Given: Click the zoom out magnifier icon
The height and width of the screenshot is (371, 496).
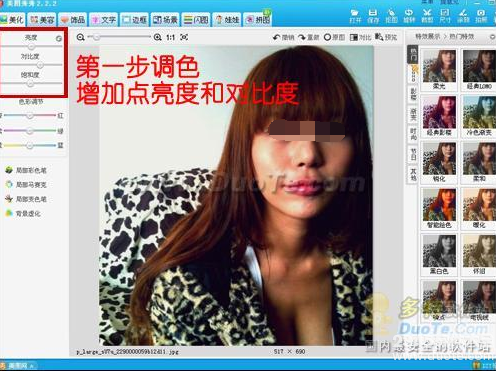Looking at the screenshot, I should coord(80,37).
